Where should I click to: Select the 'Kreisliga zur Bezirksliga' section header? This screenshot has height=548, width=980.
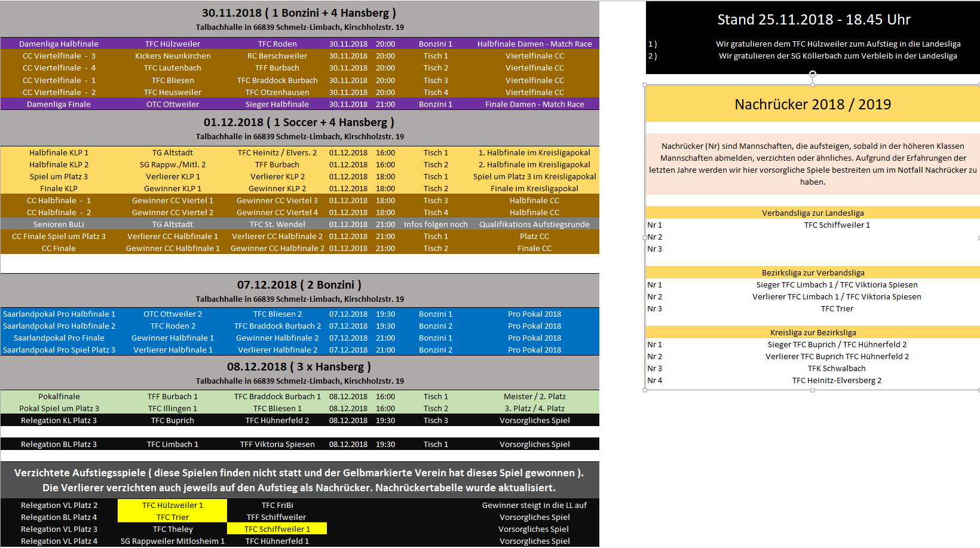(x=813, y=332)
